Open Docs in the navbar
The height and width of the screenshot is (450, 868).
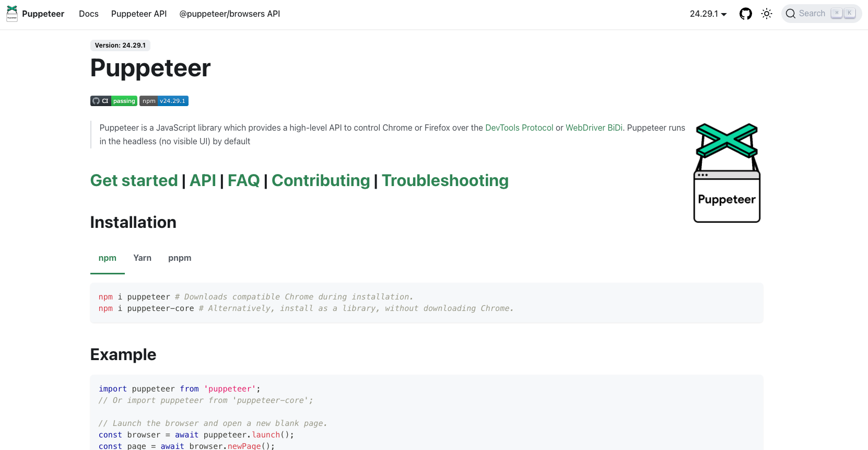point(89,14)
